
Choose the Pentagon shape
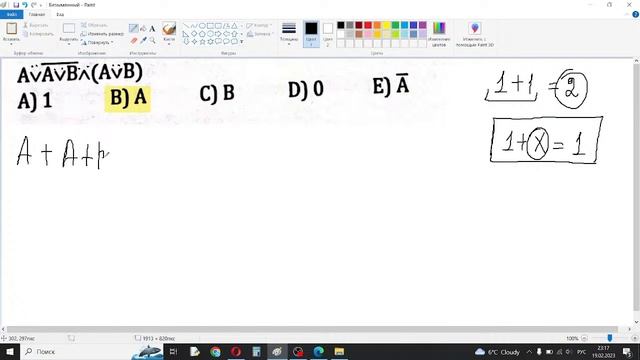[x=202, y=34]
